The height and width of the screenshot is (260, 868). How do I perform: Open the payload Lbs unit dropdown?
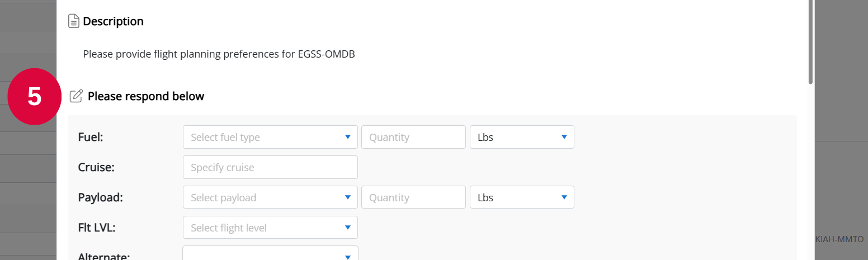(x=522, y=197)
